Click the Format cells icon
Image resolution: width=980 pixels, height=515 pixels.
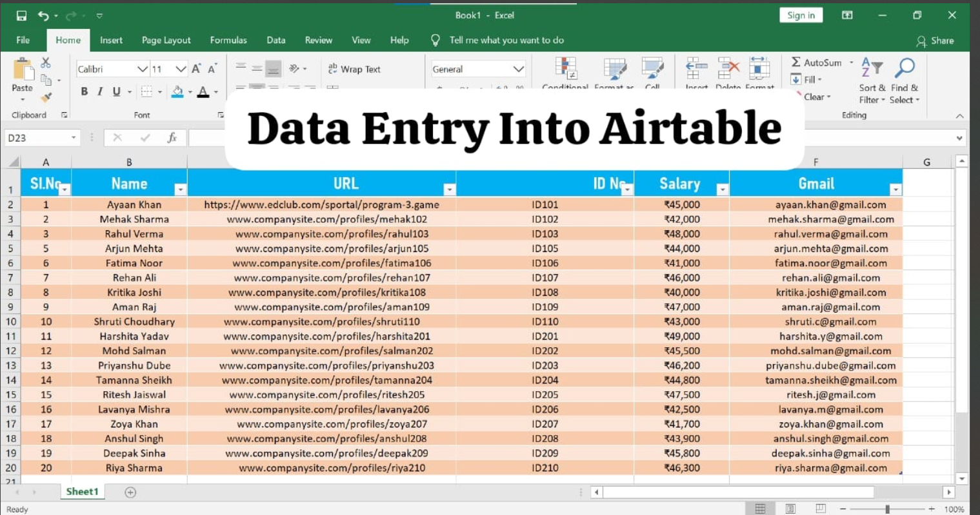point(759,68)
